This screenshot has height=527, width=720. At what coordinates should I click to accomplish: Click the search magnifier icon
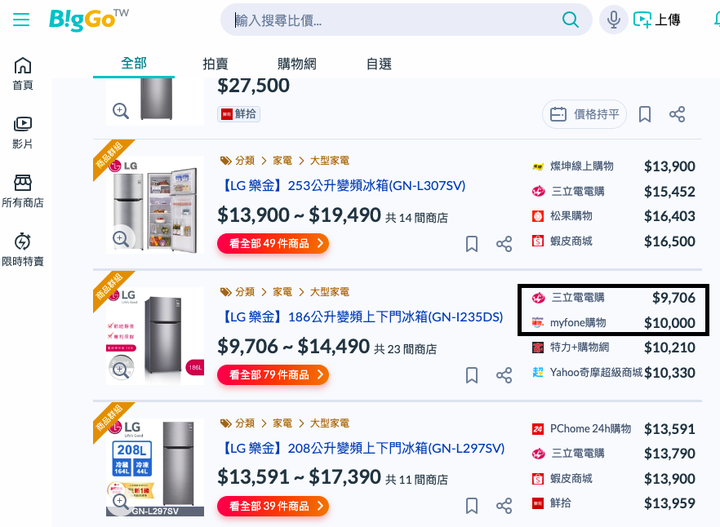(570, 20)
